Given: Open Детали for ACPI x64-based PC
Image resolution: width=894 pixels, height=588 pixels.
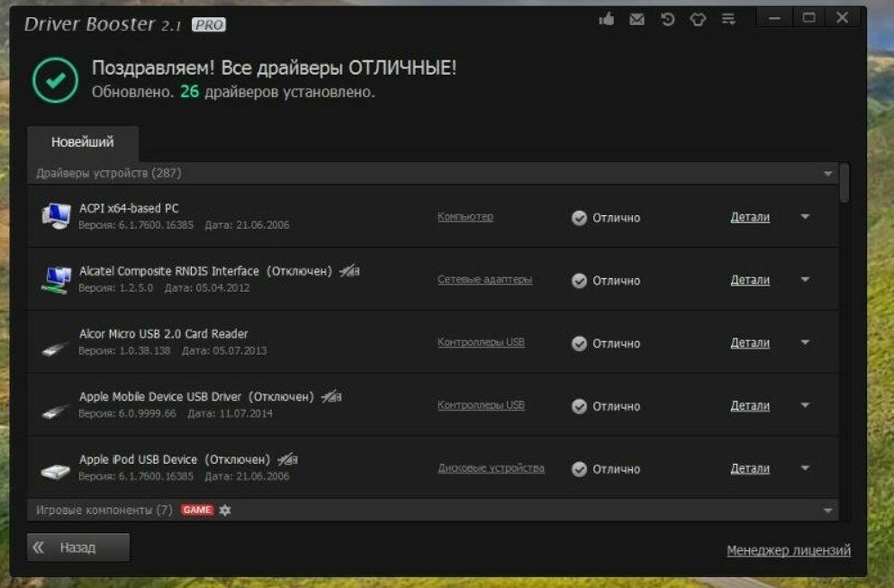Looking at the screenshot, I should (x=750, y=217).
